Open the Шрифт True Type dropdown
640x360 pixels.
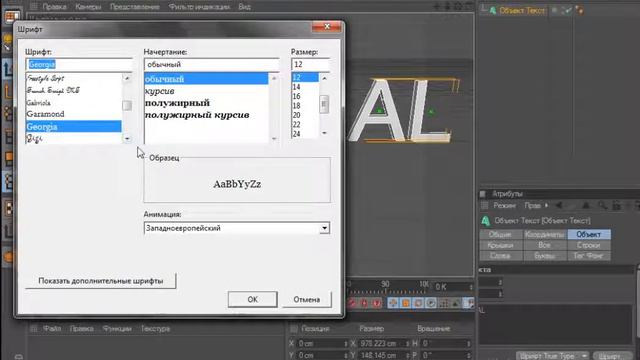553,356
